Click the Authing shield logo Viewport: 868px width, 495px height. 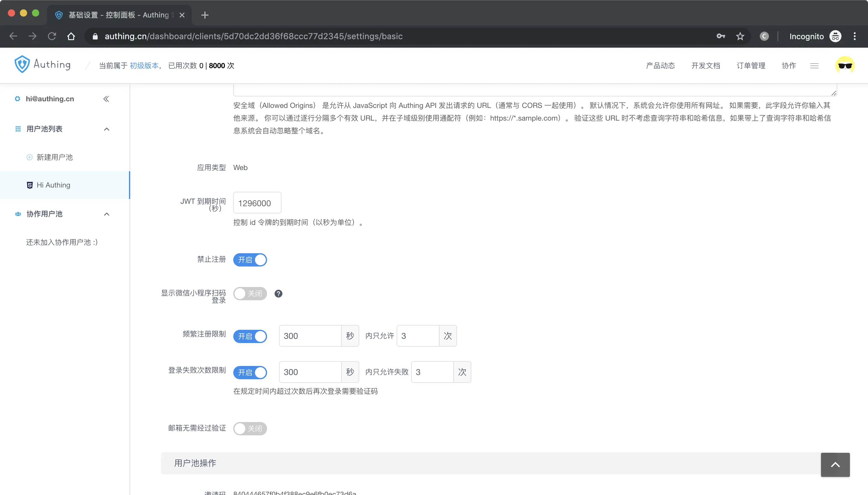[x=22, y=64]
